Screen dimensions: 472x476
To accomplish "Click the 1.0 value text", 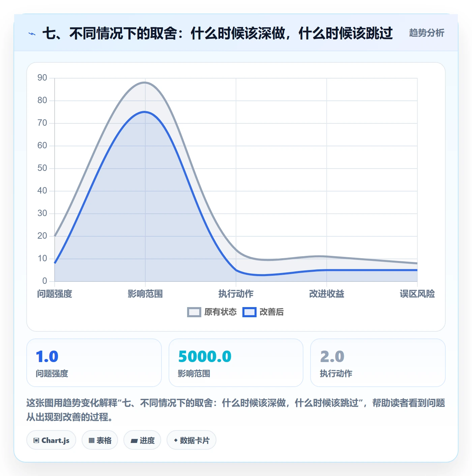I will [47, 357].
